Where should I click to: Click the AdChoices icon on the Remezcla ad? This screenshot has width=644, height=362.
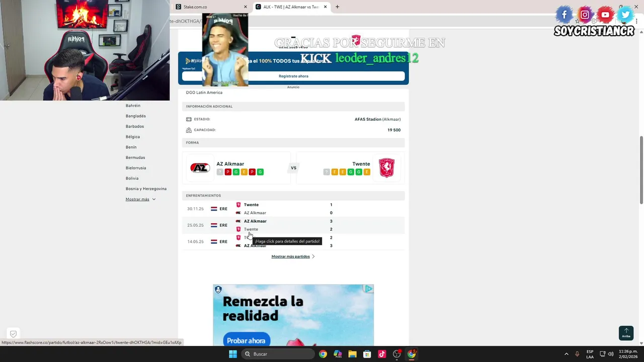coord(369,289)
